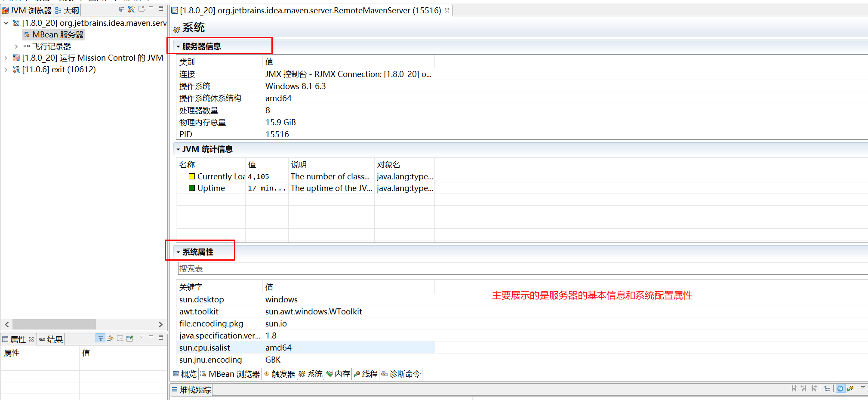Close the 属性 view tab
Image resolution: width=868 pixels, height=400 pixels.
coord(31,339)
